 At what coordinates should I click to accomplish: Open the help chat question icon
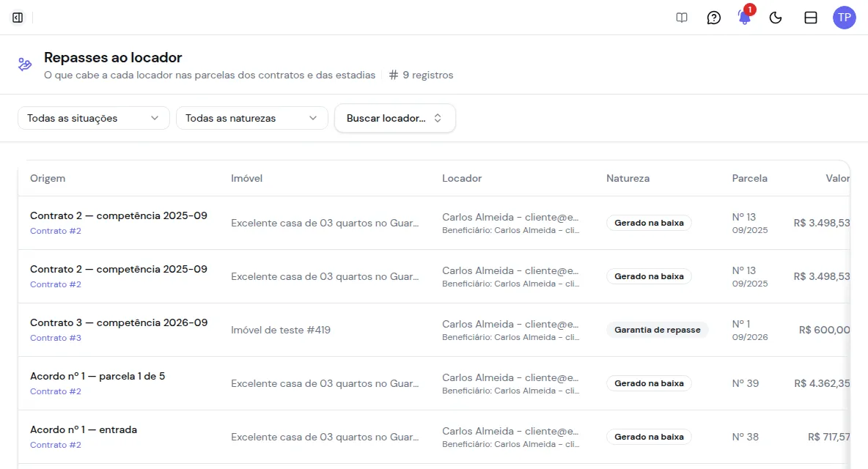click(713, 18)
